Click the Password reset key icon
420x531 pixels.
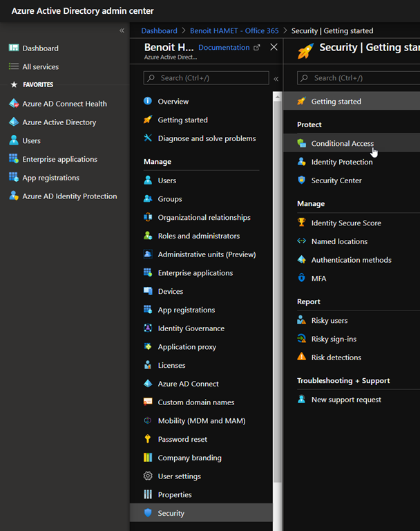point(148,439)
